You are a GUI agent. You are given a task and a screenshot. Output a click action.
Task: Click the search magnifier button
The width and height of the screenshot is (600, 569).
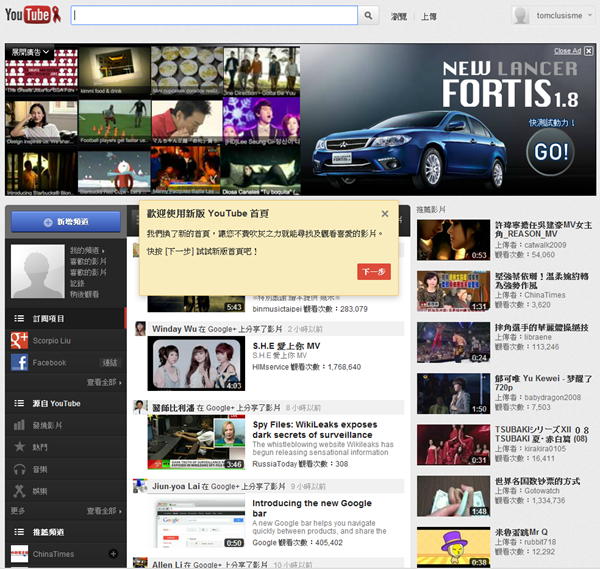369,16
